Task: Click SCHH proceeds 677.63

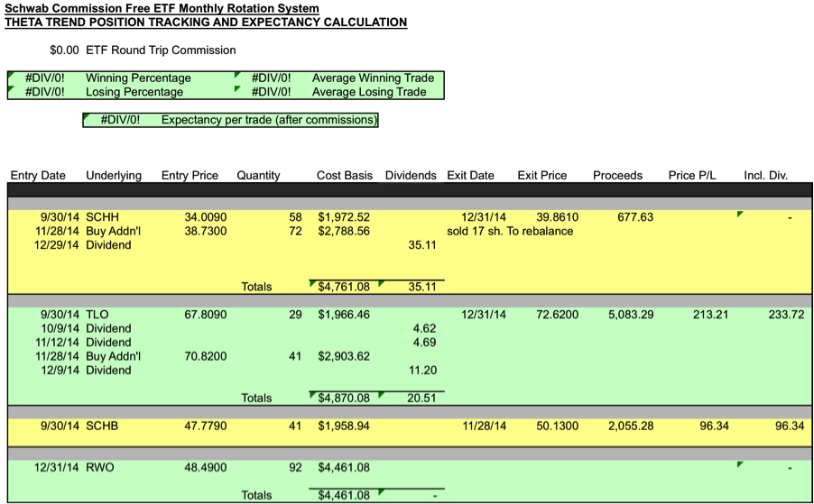Action: (635, 217)
